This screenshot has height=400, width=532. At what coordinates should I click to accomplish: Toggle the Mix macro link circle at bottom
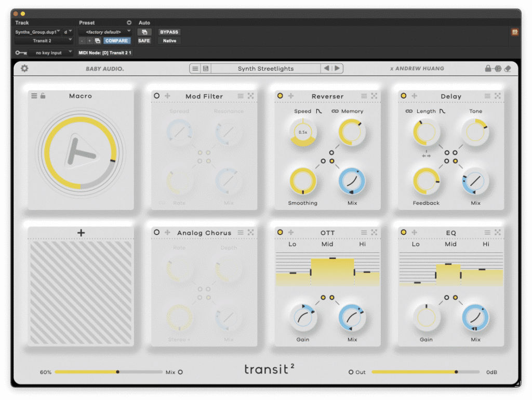pyautogui.click(x=180, y=372)
